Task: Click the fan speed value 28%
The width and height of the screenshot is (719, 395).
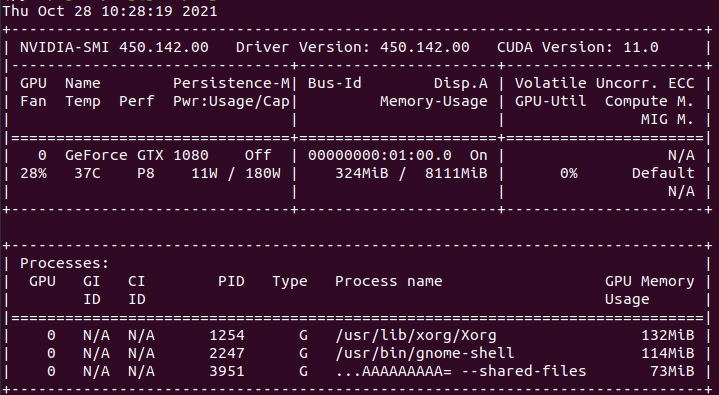Action: 33,173
